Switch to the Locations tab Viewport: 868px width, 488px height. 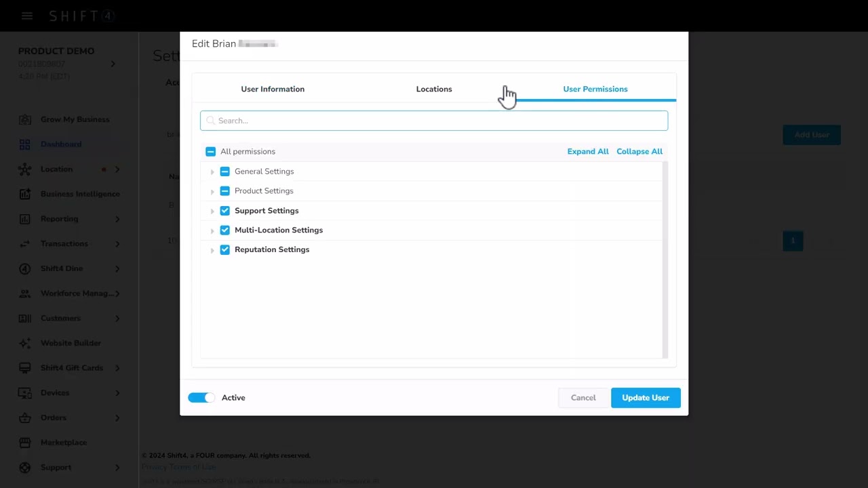(434, 89)
